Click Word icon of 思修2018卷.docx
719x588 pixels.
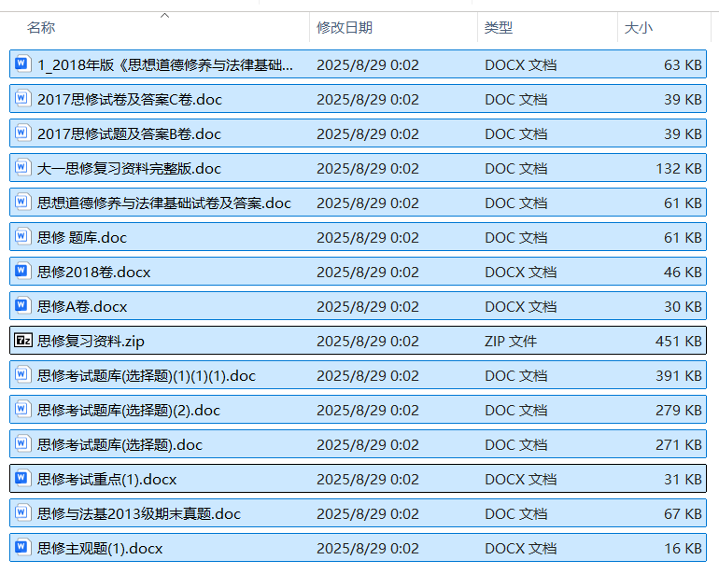click(x=23, y=272)
